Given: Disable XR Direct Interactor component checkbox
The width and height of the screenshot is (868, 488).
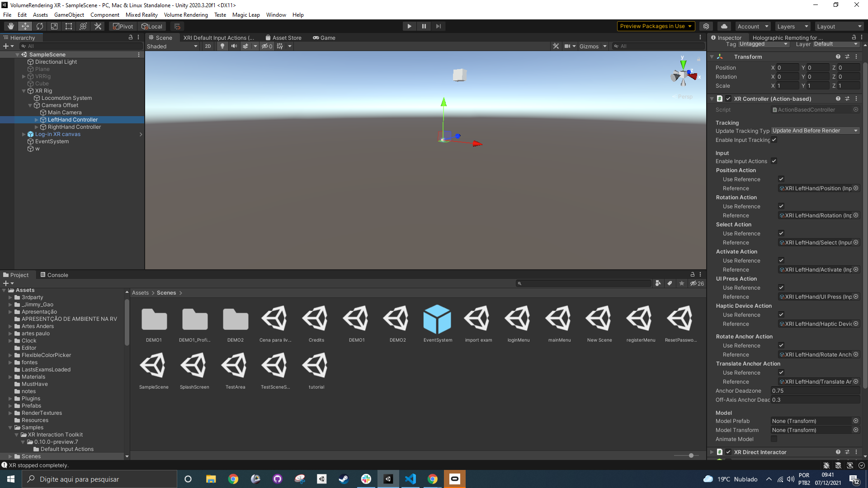Looking at the screenshot, I should tap(728, 452).
